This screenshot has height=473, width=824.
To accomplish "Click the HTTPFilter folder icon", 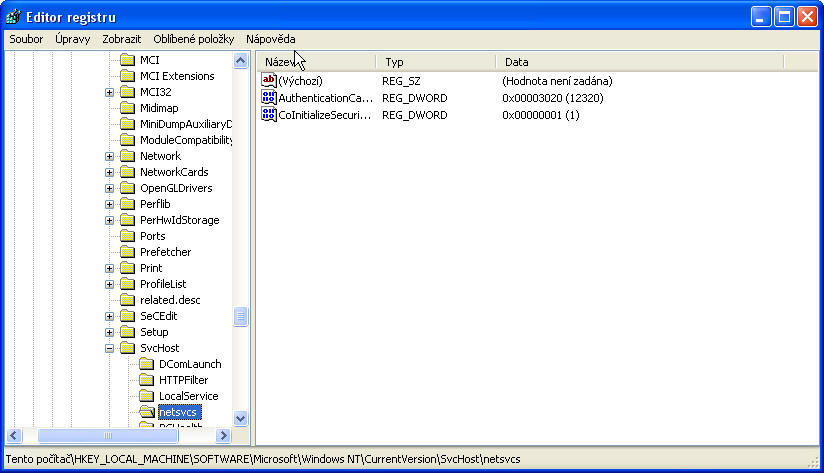I will [x=147, y=380].
